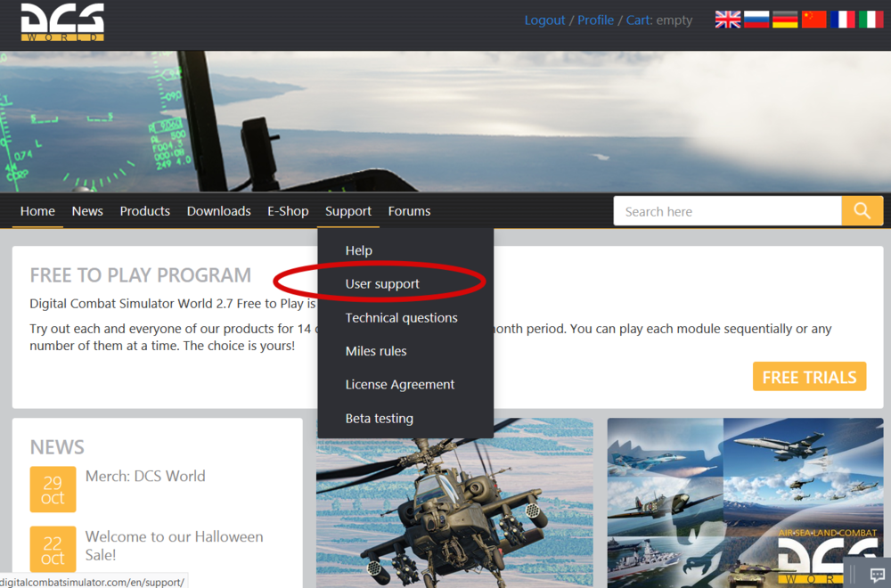
Task: Open the Downloads nav item
Action: click(219, 211)
